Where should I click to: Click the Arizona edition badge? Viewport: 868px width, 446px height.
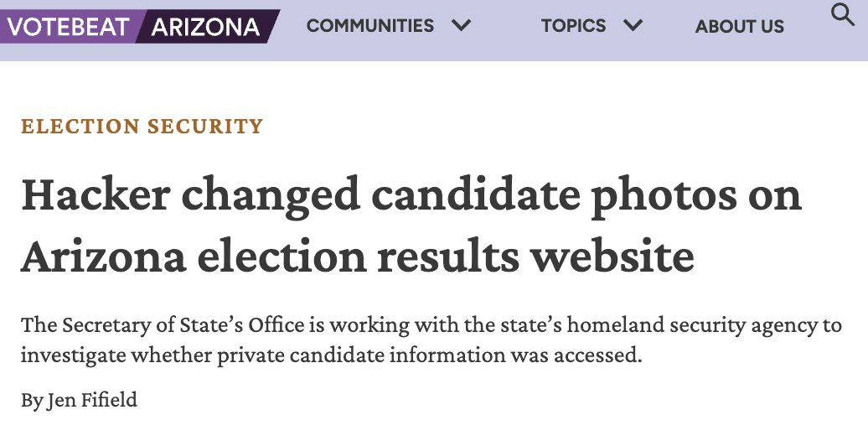click(205, 26)
